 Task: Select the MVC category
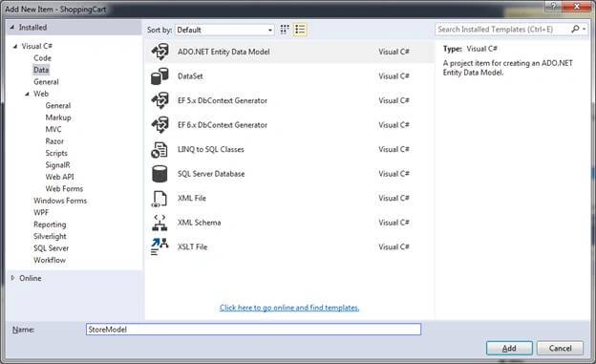(53, 129)
